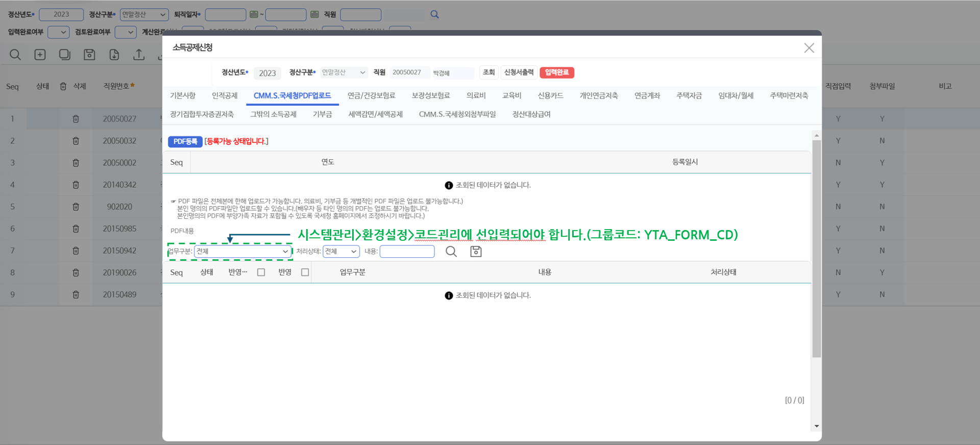Delete row 20150942 using trash icon
The width and height of the screenshot is (980, 445).
coord(76,251)
